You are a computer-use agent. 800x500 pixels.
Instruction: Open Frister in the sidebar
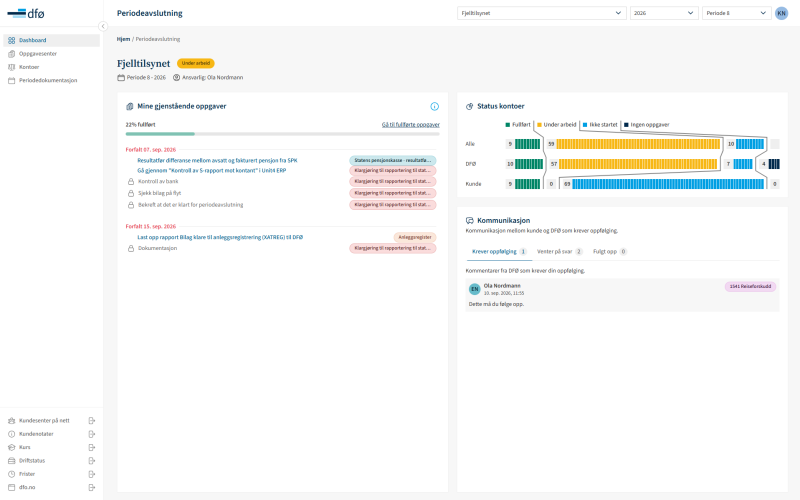click(x=27, y=474)
